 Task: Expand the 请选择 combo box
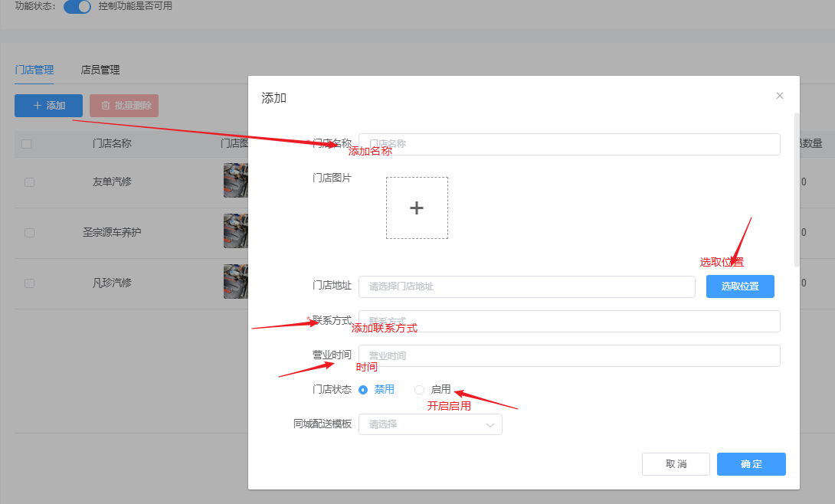point(430,424)
